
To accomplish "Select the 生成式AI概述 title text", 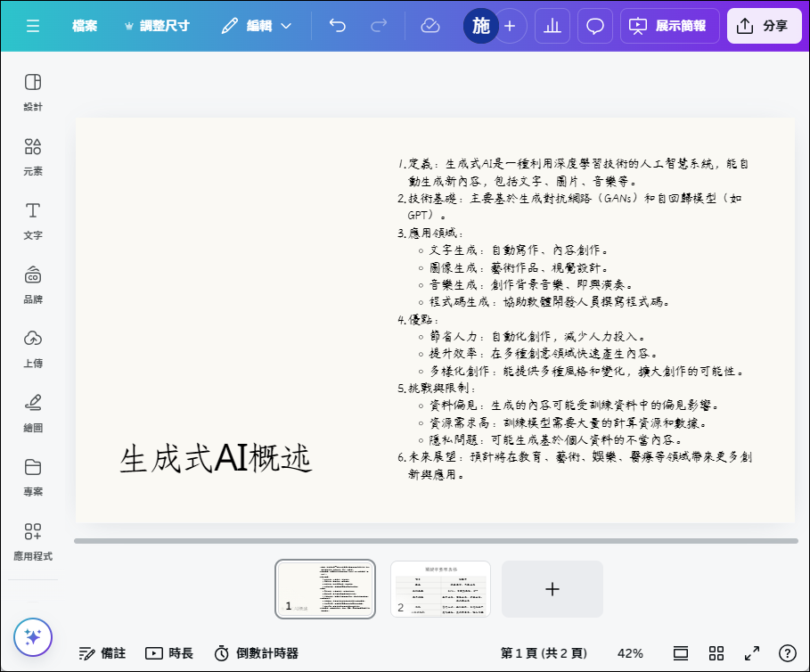I will click(216, 458).
